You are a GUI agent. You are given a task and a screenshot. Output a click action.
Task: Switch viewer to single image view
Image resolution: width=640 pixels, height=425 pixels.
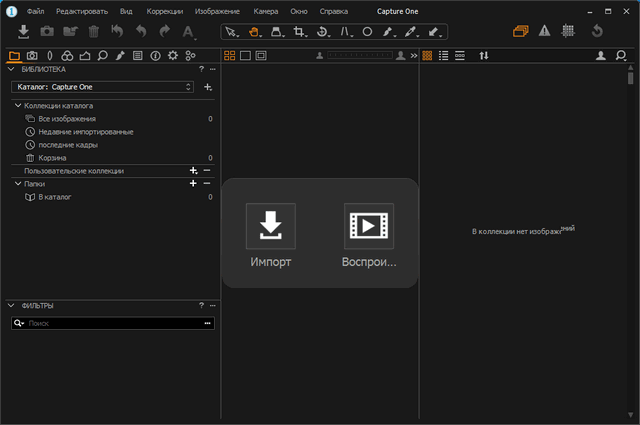[x=246, y=55]
